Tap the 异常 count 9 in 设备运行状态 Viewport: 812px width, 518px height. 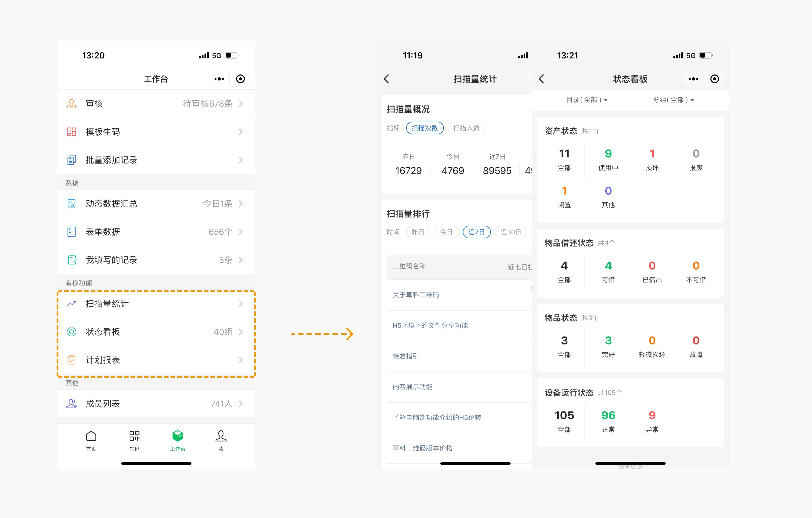(x=652, y=415)
